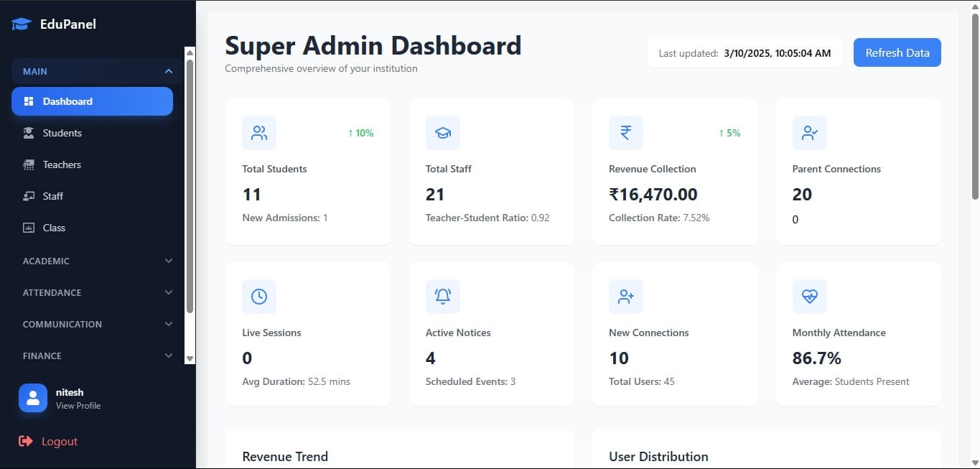This screenshot has height=469, width=980.
Task: Click the Revenue Trend heading
Action: [285, 456]
